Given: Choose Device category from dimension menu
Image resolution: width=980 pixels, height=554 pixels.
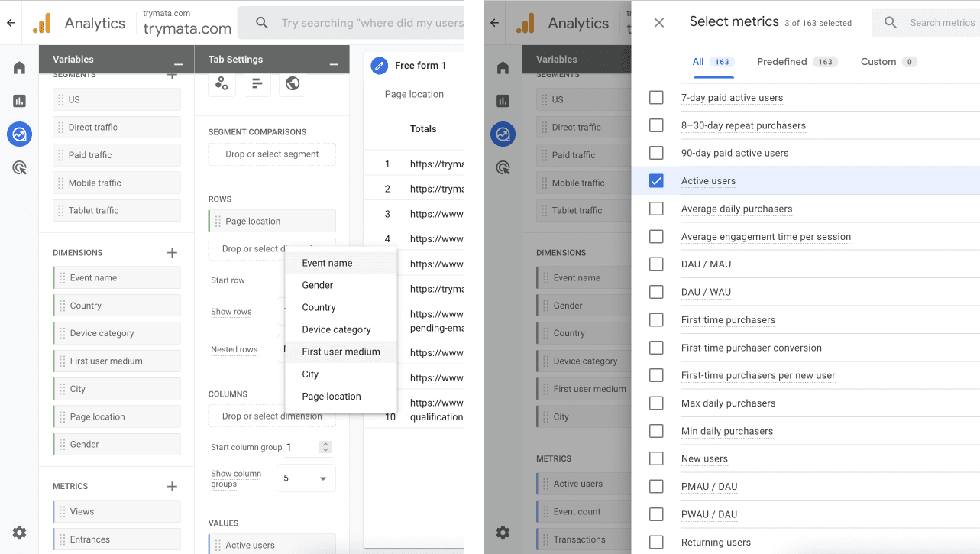Looking at the screenshot, I should (341, 329).
